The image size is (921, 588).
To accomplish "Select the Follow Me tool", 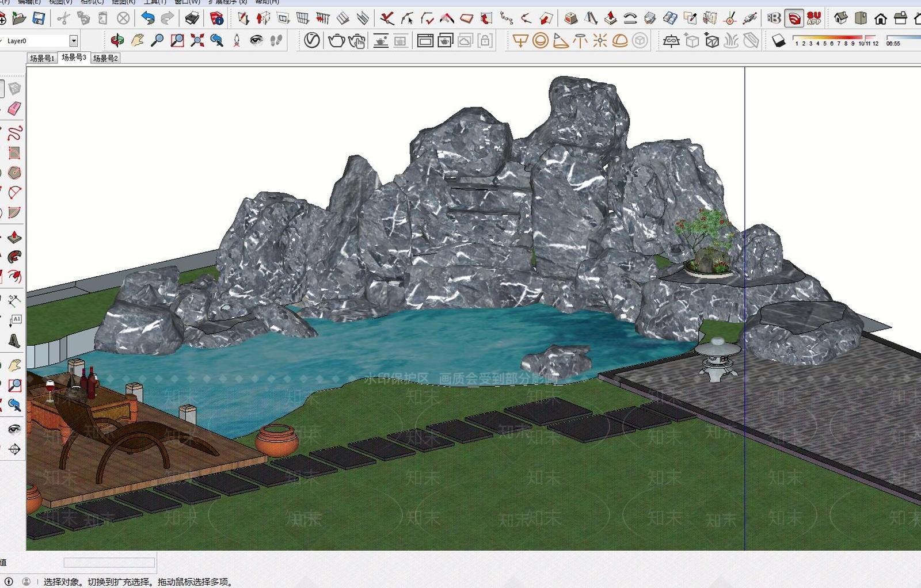I will point(14,257).
